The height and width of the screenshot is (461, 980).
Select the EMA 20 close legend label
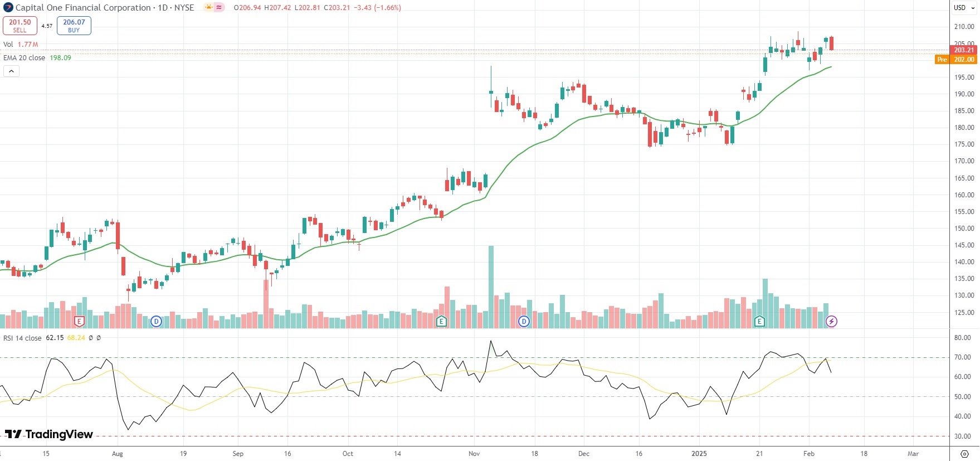pos(24,57)
